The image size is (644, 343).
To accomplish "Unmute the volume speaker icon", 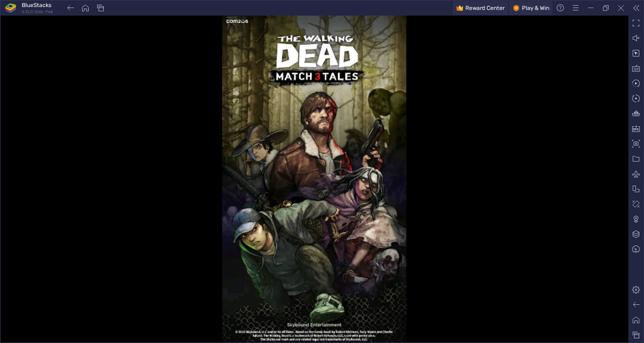I will click(636, 38).
